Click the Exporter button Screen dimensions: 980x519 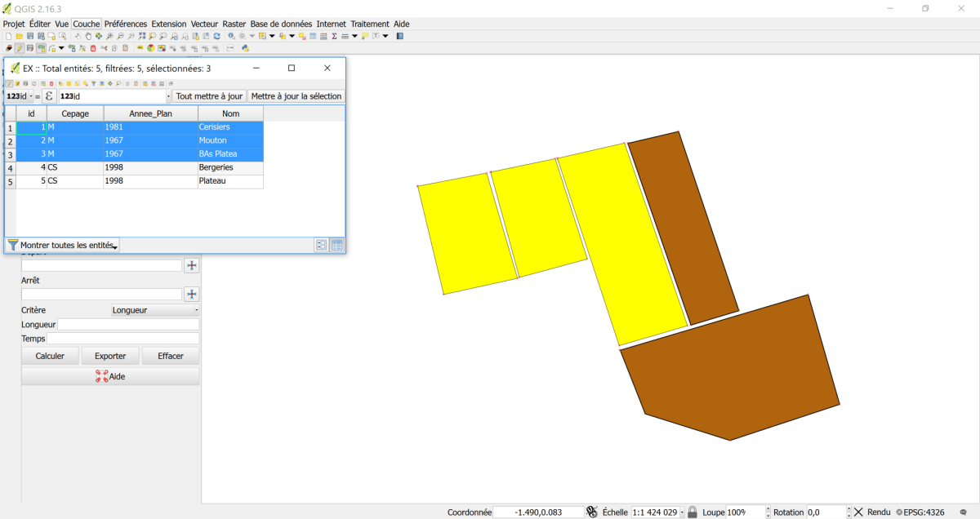pyautogui.click(x=110, y=356)
